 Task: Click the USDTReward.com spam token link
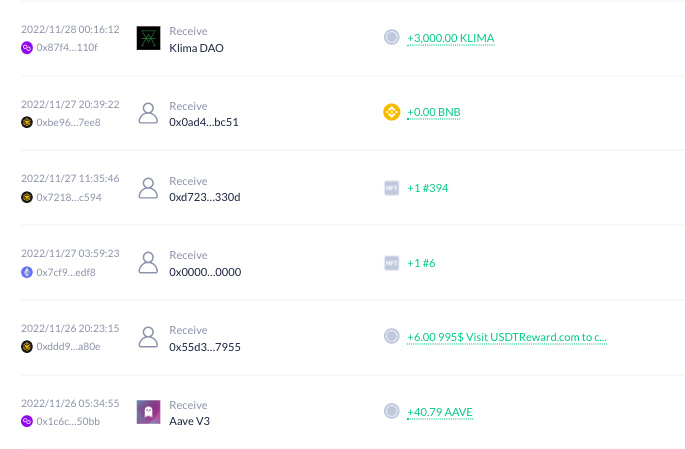point(507,337)
